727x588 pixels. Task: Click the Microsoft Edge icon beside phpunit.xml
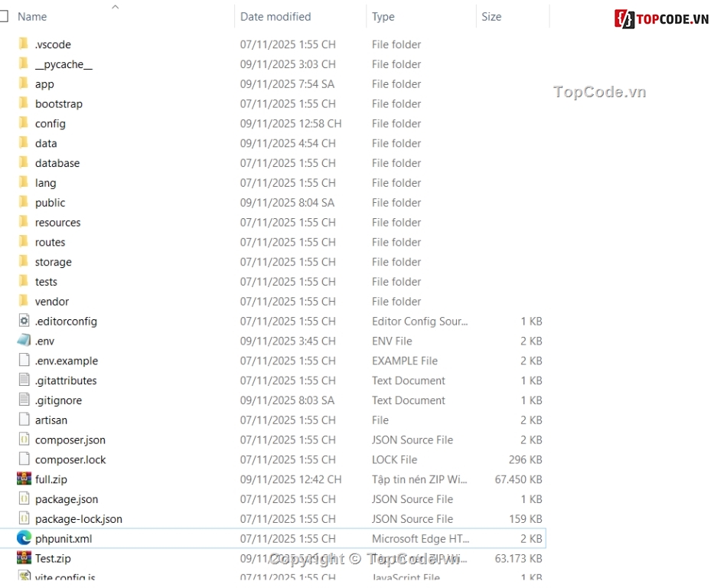[x=24, y=538]
